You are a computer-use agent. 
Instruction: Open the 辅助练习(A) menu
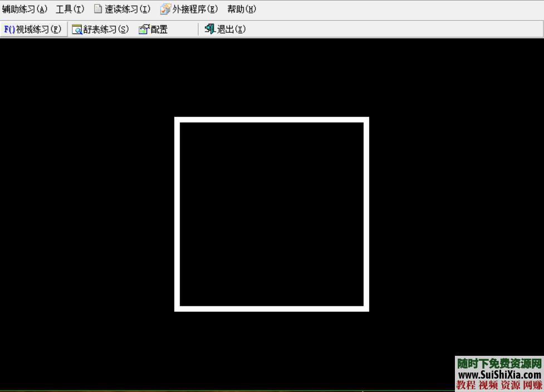tap(25, 9)
